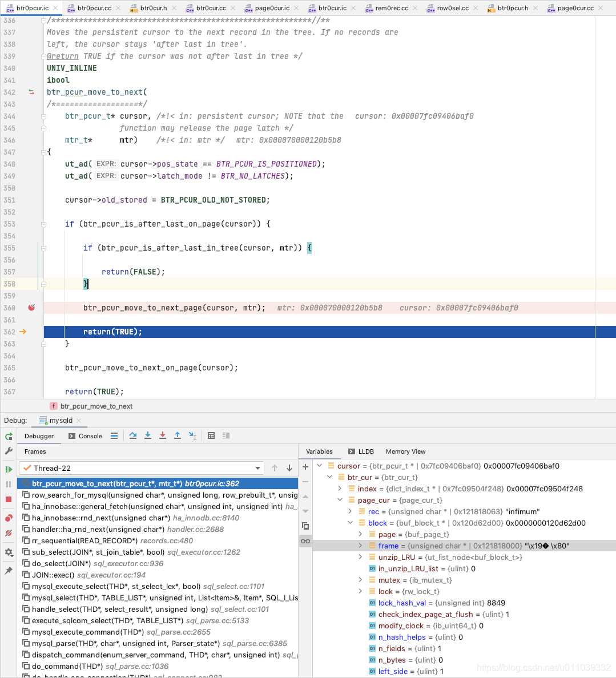Fold code block at line 353
Screen dimensions: 616x678
43,224
